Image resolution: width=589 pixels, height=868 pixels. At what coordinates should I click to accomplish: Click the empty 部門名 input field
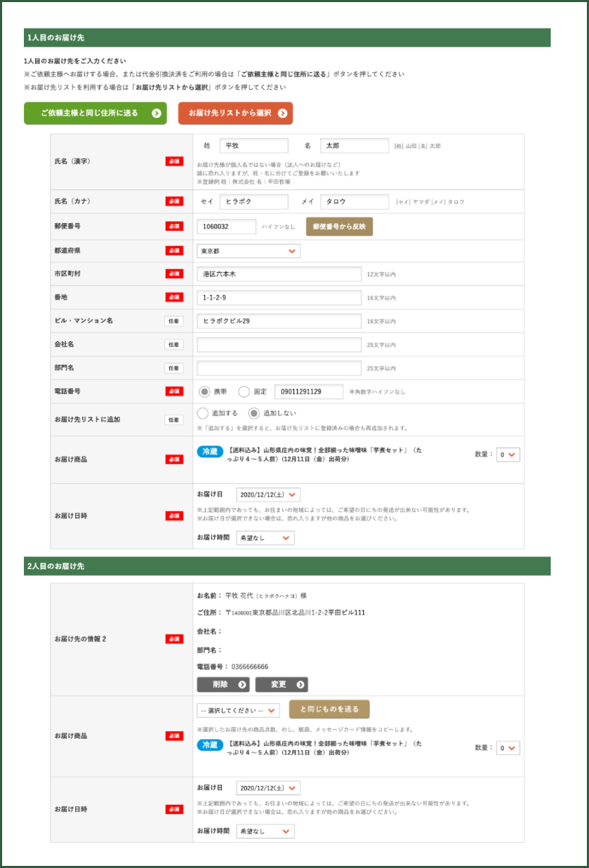tap(279, 368)
